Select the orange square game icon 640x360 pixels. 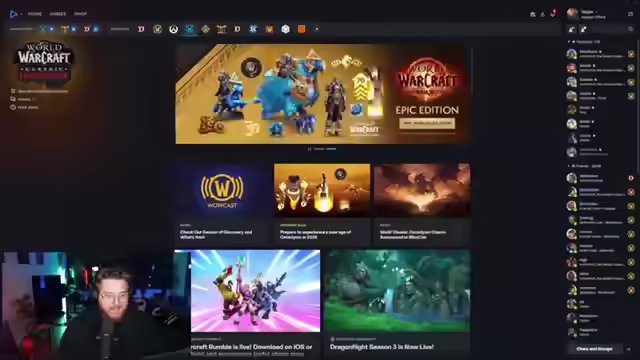point(301,29)
